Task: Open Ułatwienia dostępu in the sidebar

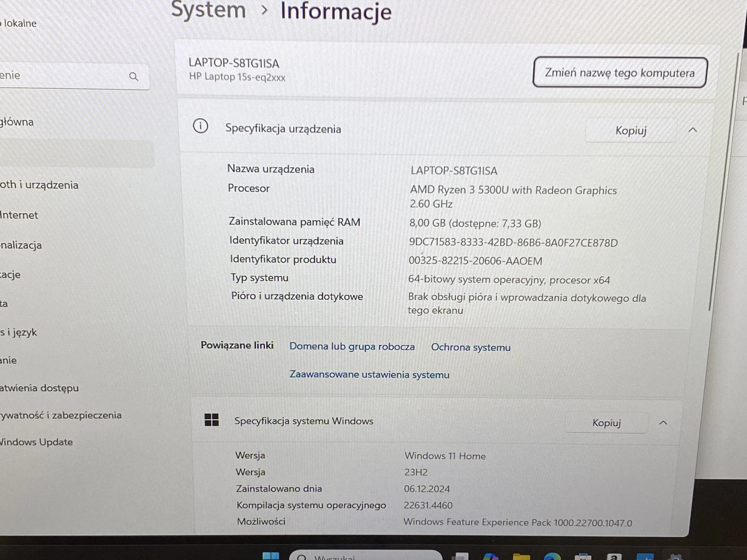Action: coord(39,388)
